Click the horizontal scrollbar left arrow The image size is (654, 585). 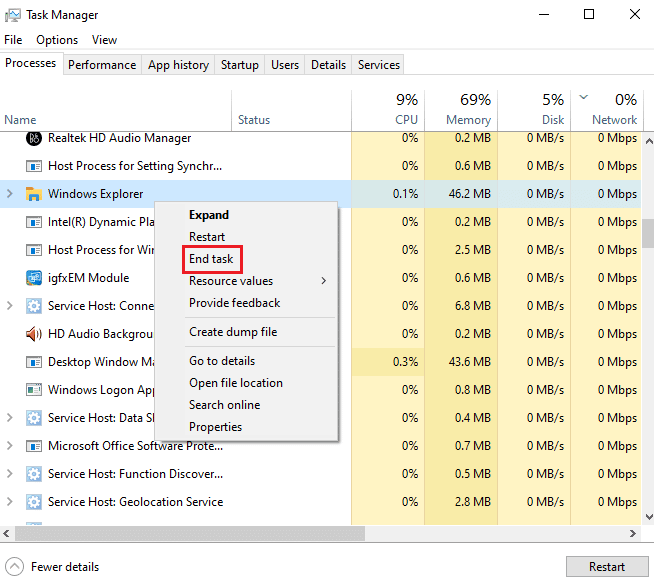(x=6, y=533)
